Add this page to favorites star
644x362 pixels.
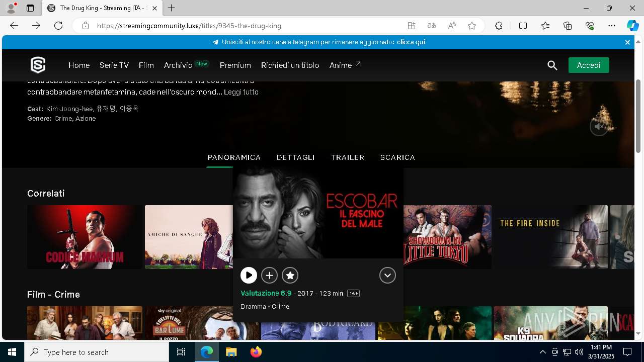[472, 26]
